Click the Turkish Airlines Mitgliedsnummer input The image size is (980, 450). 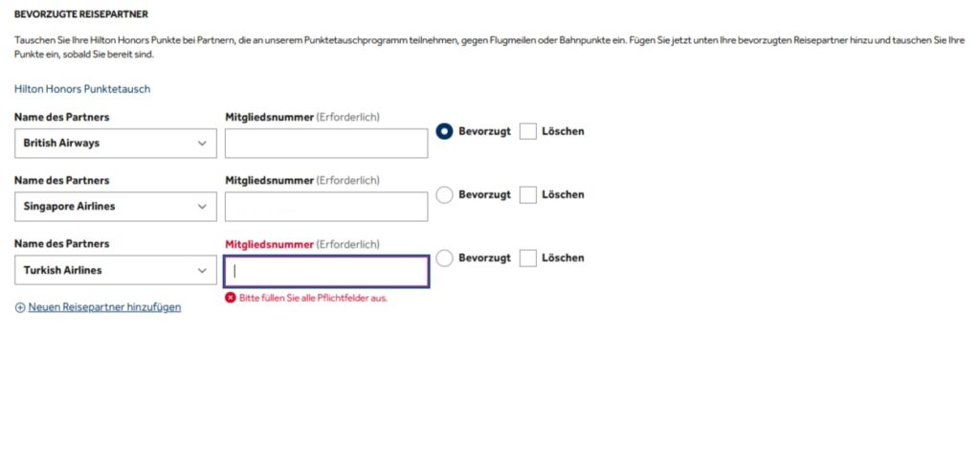click(x=325, y=271)
